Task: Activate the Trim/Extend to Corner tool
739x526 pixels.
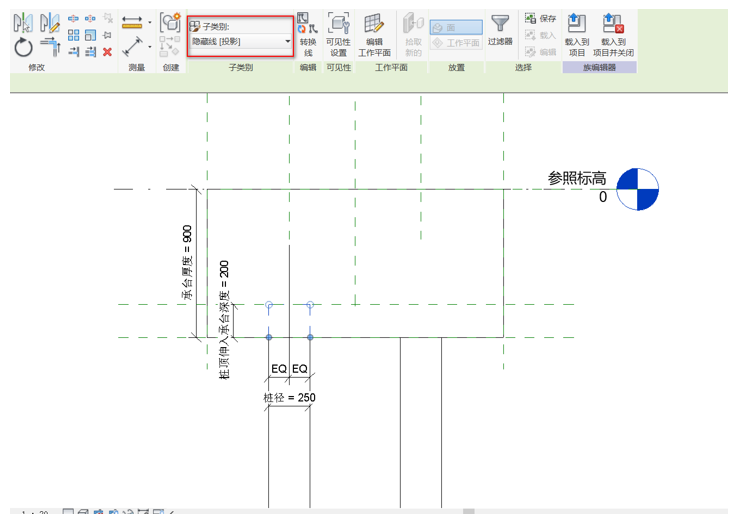Action: [50, 48]
